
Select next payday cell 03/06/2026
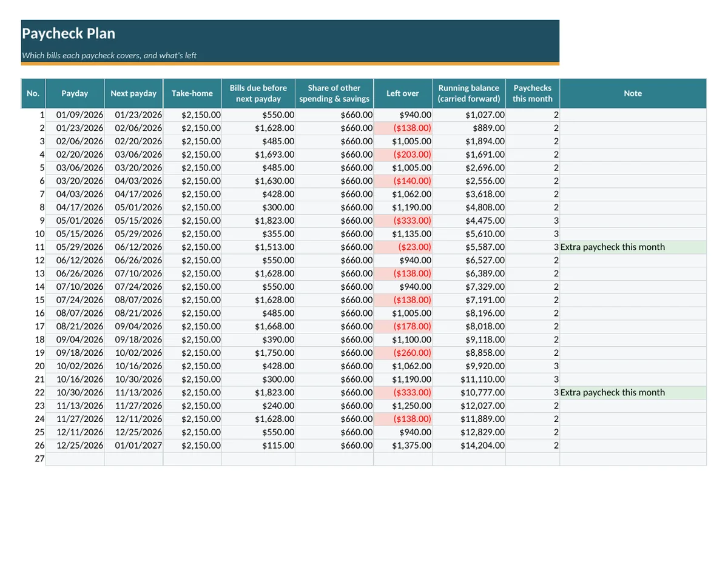tap(133, 155)
